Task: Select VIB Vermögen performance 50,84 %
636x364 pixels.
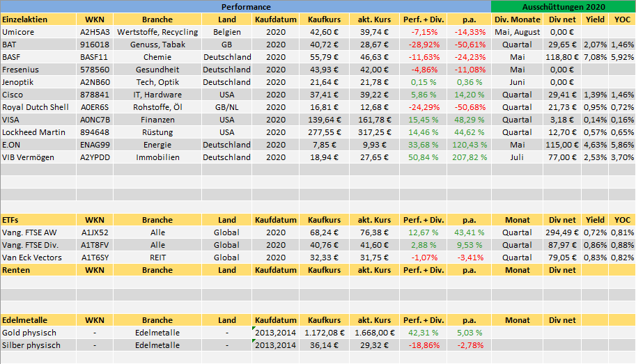Action: point(423,158)
